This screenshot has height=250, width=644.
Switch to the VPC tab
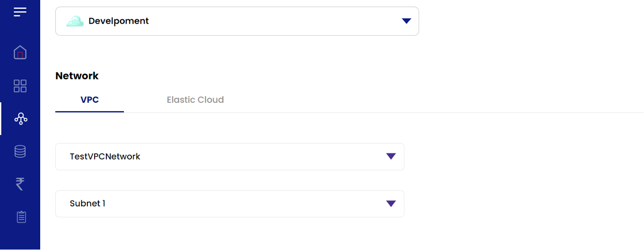(x=89, y=100)
